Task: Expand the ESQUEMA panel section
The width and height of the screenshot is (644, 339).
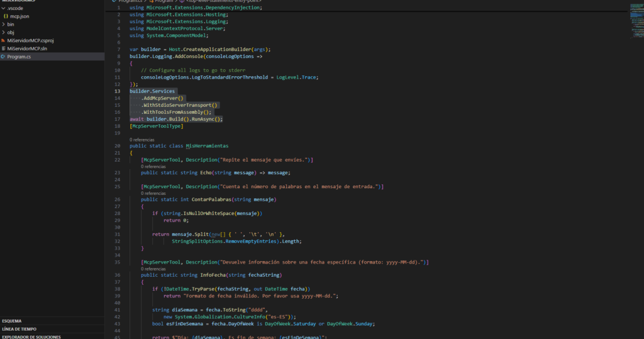Action: (x=12, y=321)
